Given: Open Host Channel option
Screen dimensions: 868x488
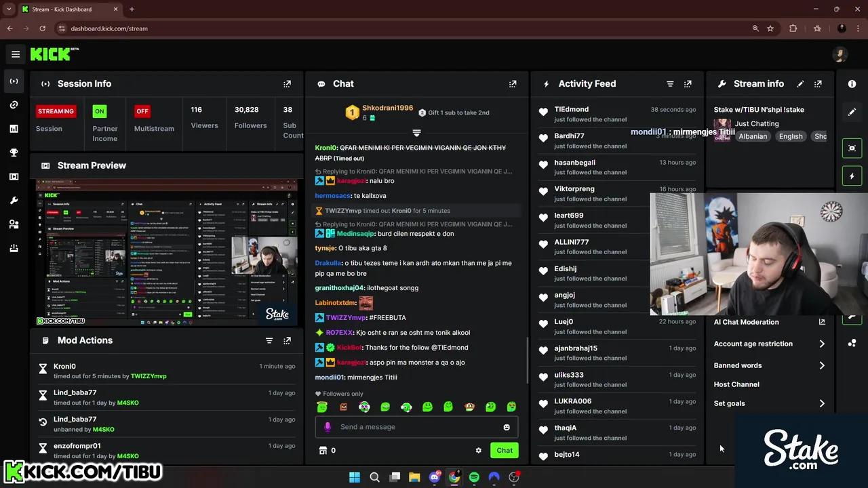Looking at the screenshot, I should coord(736,384).
